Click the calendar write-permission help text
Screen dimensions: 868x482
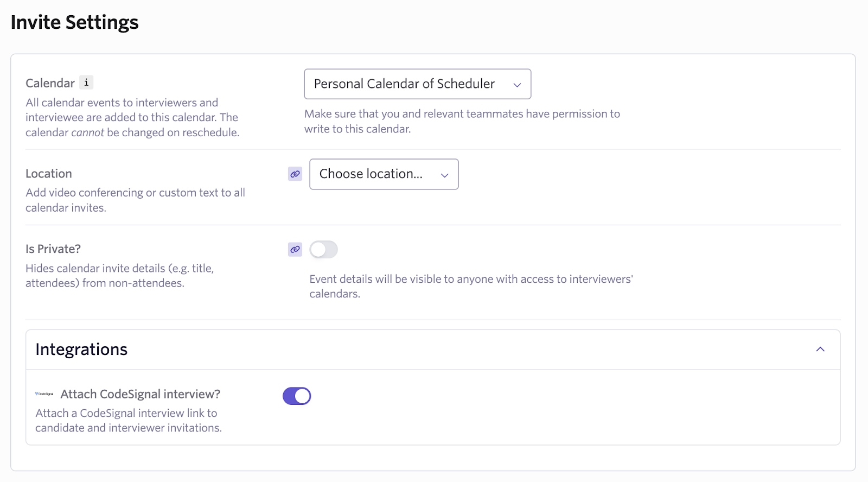click(462, 122)
